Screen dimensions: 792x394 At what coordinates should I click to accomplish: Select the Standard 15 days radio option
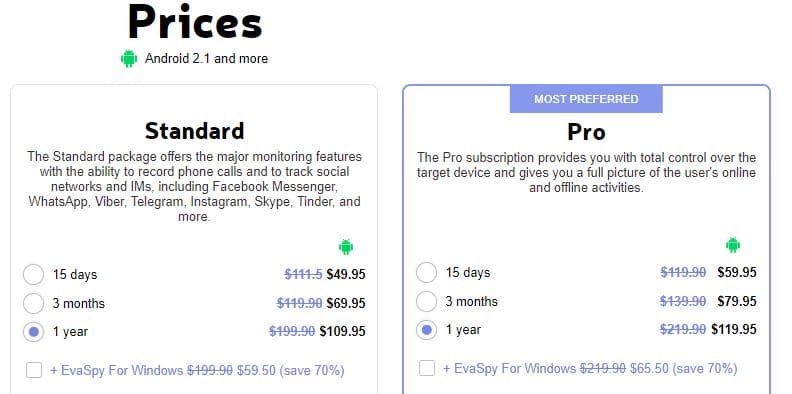(33, 274)
